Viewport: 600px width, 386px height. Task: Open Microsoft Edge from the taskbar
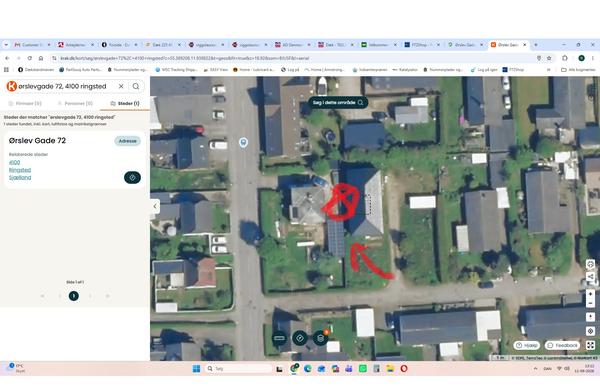307,368
